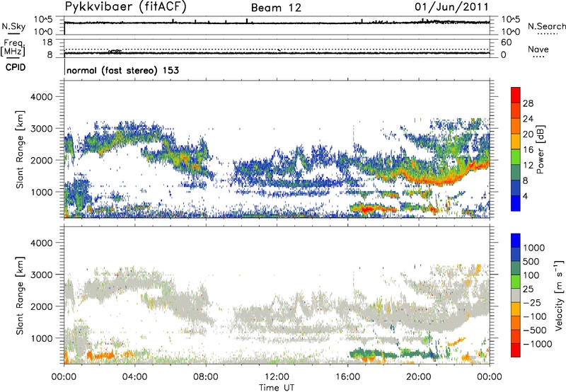Click the orange velocity patch near 02:00
566x392 pixels.
coord(100,356)
